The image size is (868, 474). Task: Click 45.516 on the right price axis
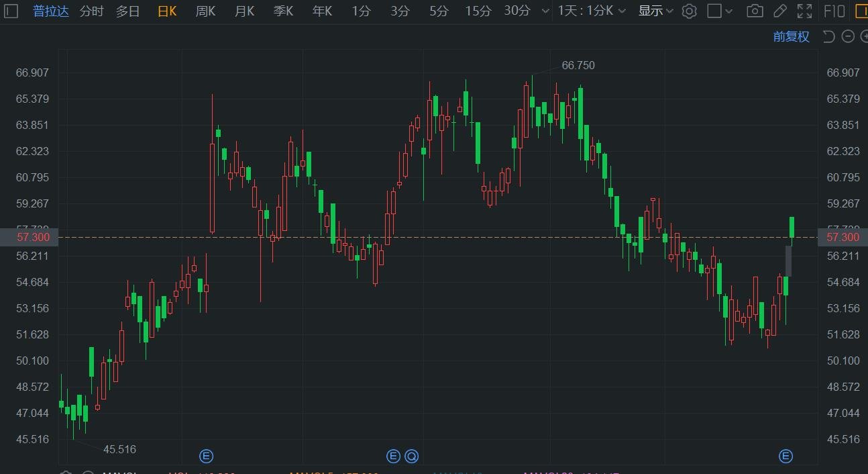(x=843, y=439)
